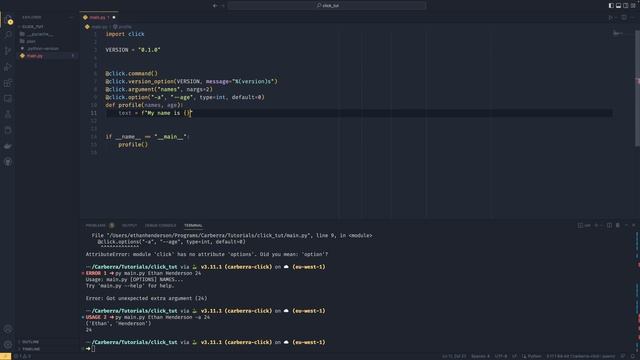Click the zsh terminal profile launcher

point(584,225)
